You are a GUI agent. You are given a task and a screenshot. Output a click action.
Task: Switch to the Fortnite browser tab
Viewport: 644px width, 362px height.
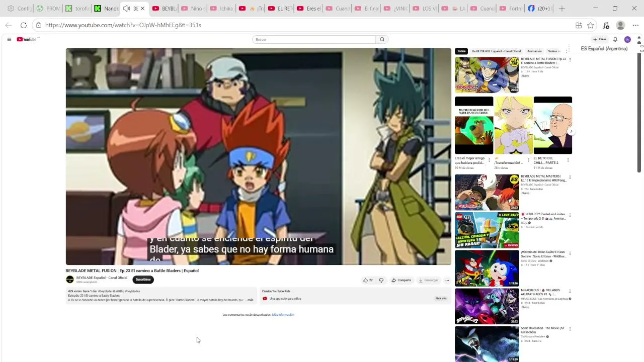510,9
